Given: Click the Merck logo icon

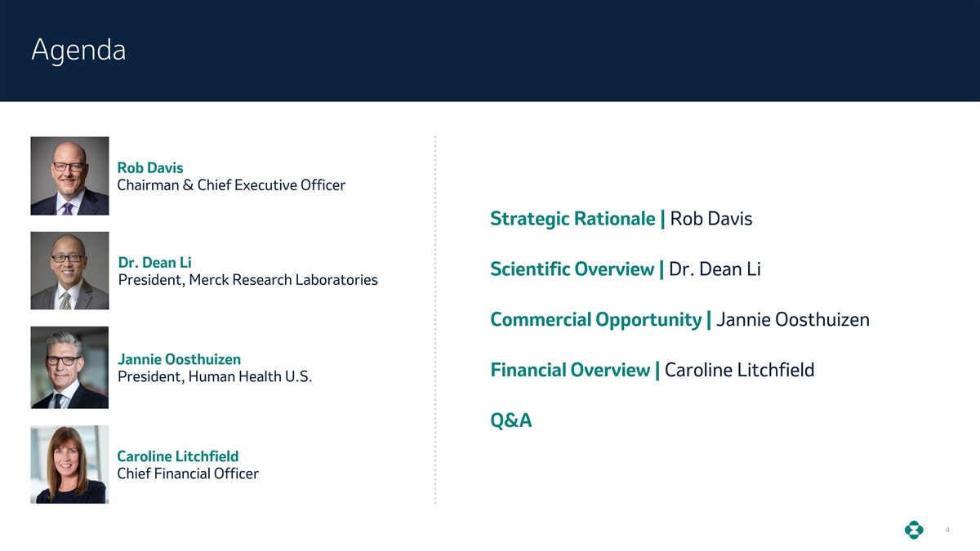Looking at the screenshot, I should [x=914, y=531].
